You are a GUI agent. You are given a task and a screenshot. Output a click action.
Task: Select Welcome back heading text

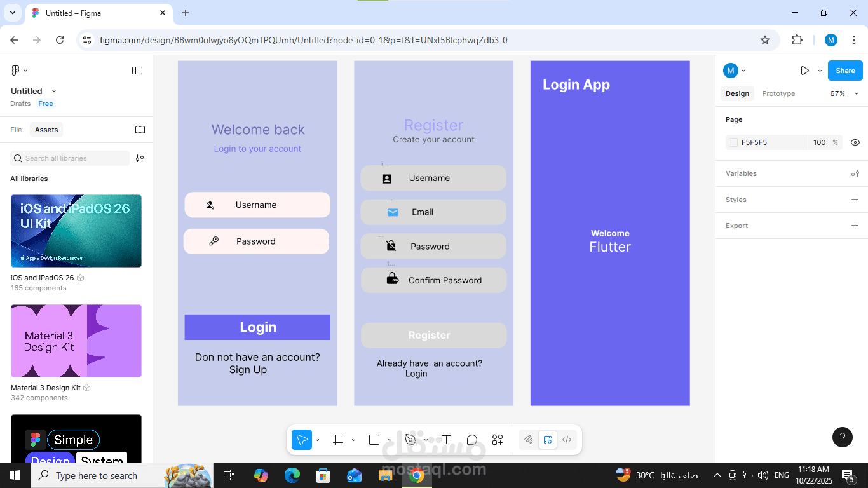[x=258, y=130]
